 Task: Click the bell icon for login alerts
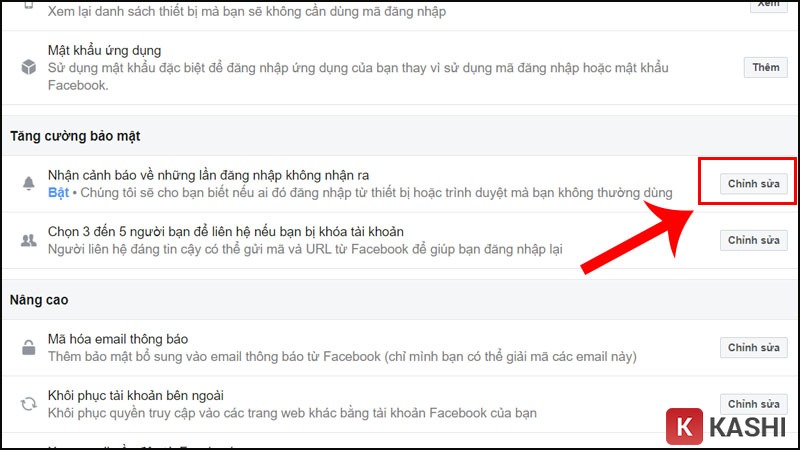click(x=27, y=183)
